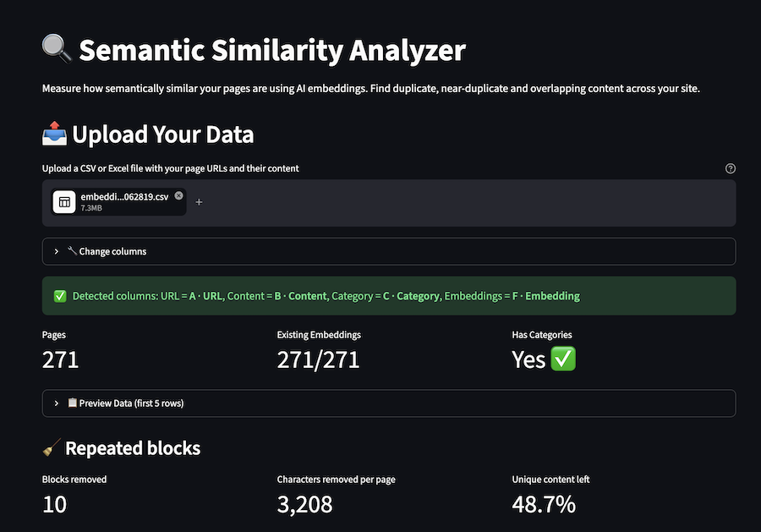Click the description text about AI embeddings
The width and height of the screenshot is (761, 532).
click(371, 88)
